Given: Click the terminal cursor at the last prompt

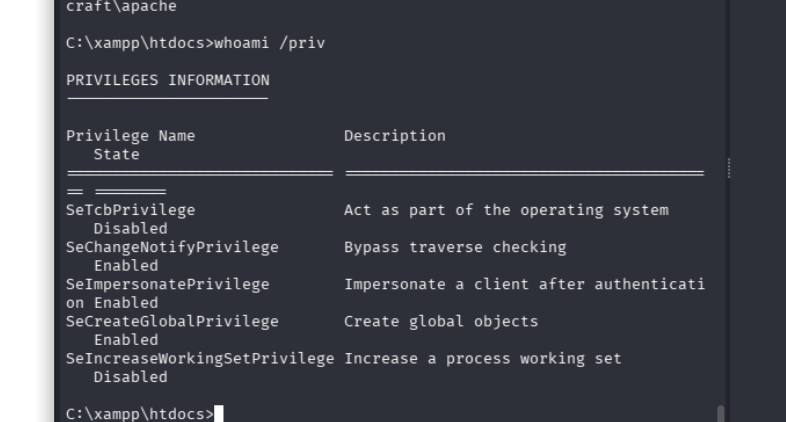Looking at the screenshot, I should [219, 413].
